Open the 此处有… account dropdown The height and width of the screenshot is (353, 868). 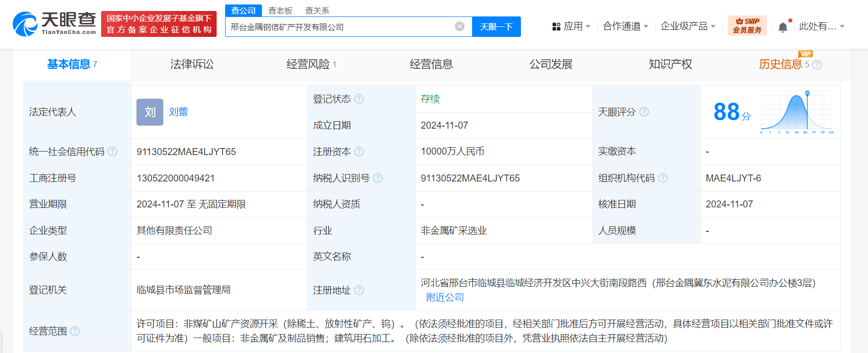point(822,26)
